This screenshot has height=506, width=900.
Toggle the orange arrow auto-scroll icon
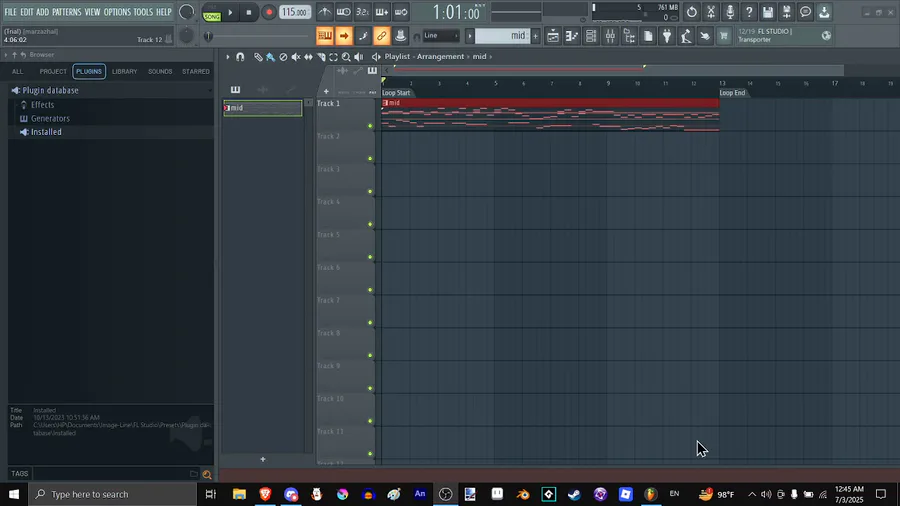tap(343, 36)
